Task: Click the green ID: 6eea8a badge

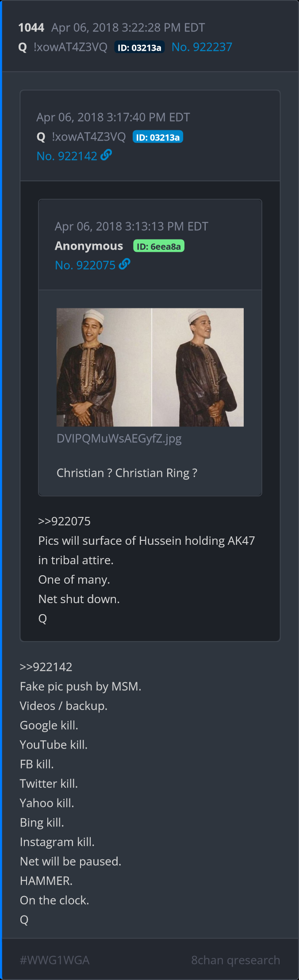Action: (x=159, y=246)
